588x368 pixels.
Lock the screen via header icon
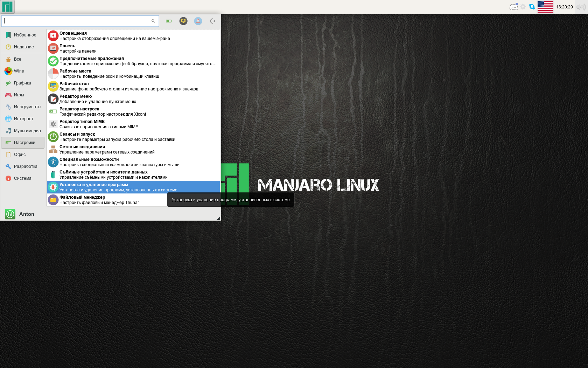pos(183,21)
